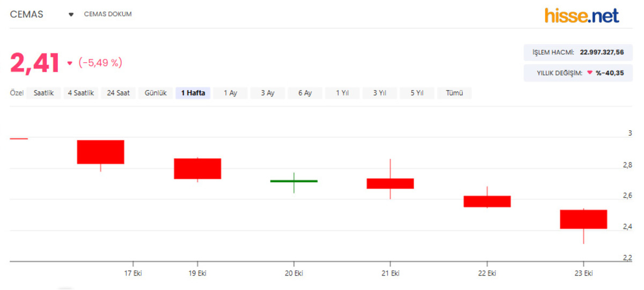Click the down arrow in YILLIK DEĞİŞİM
Image resolution: width=644 pixels, height=290 pixels.
[590, 73]
